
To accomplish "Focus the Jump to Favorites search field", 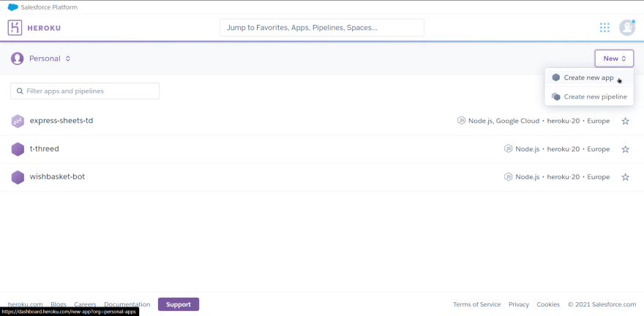I will point(321,28).
